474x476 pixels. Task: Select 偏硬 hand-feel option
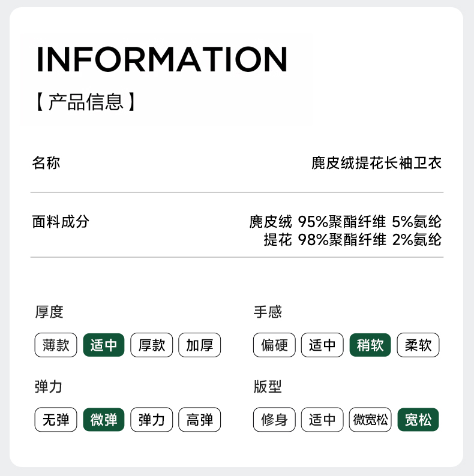[274, 345]
